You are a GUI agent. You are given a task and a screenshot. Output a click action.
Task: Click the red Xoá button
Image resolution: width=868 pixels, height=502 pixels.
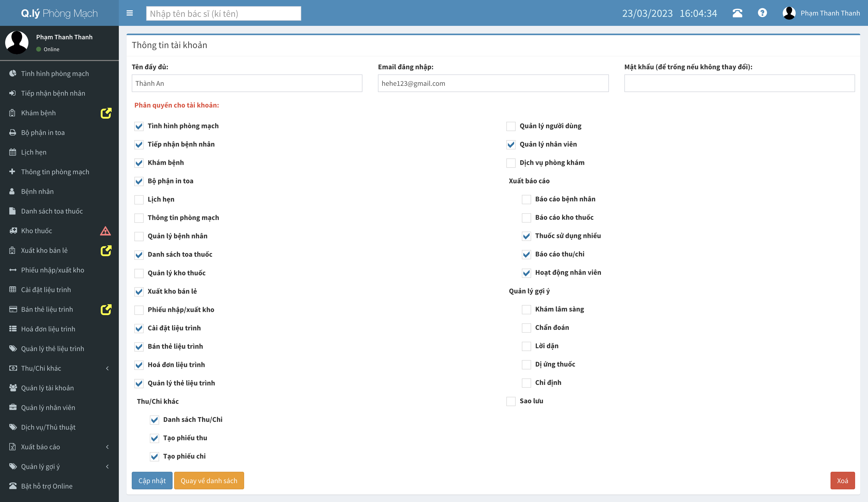pos(842,481)
